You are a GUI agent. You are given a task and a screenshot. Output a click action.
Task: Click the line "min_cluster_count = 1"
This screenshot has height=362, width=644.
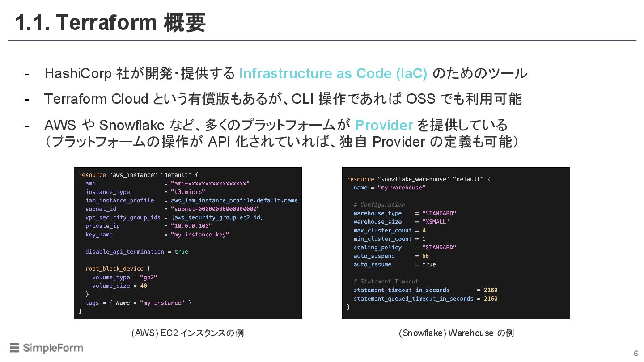point(390,239)
